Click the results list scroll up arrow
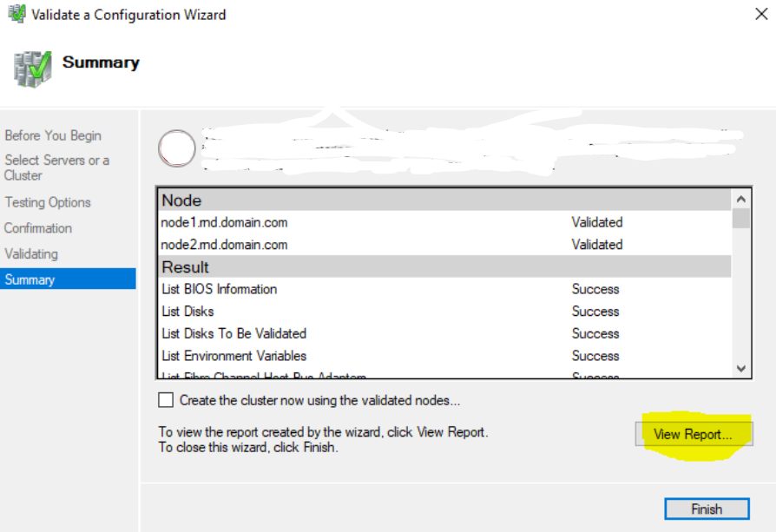The image size is (776, 532). click(x=741, y=200)
